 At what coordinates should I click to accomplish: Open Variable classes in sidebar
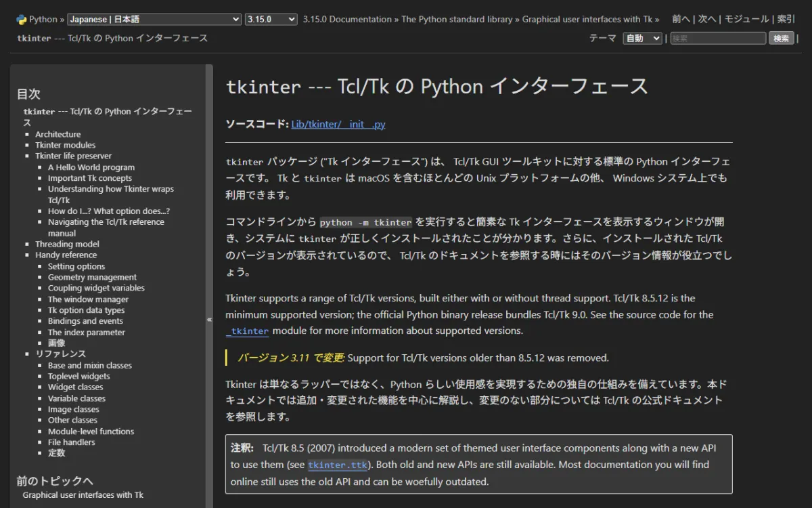[77, 398]
